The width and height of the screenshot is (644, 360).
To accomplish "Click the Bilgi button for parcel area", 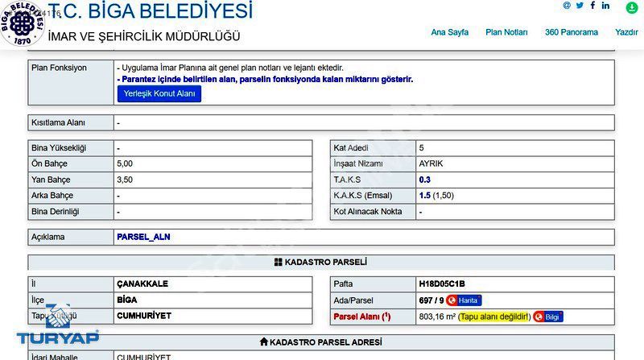I will click(x=548, y=317).
